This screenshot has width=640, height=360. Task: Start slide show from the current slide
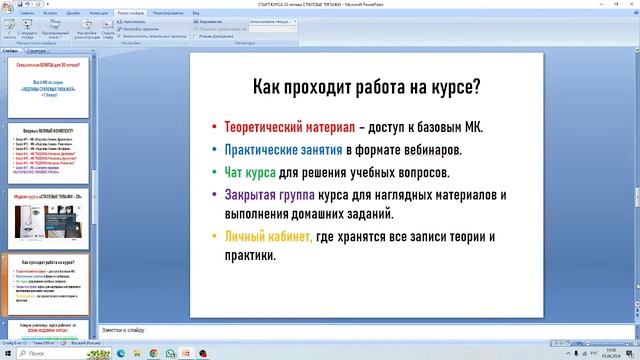[x=27, y=29]
